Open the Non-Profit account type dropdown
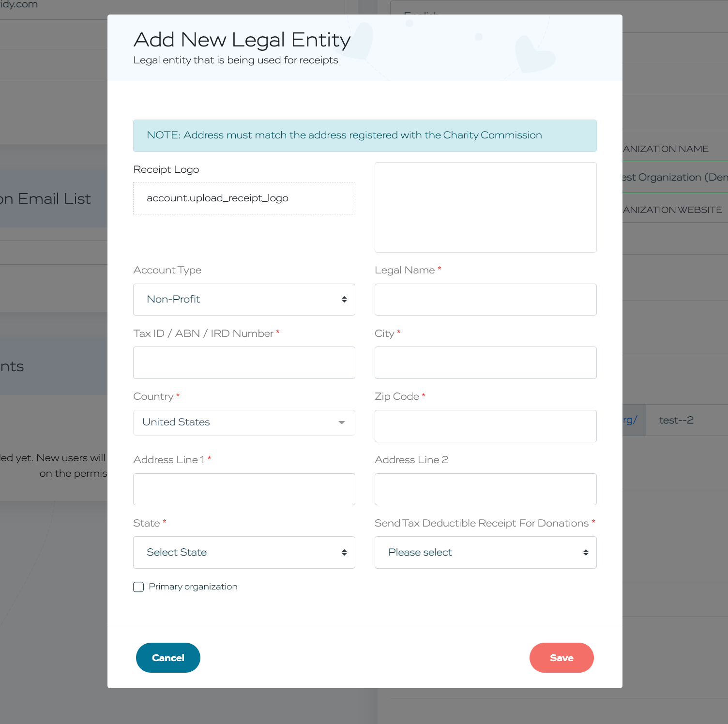 click(x=244, y=300)
